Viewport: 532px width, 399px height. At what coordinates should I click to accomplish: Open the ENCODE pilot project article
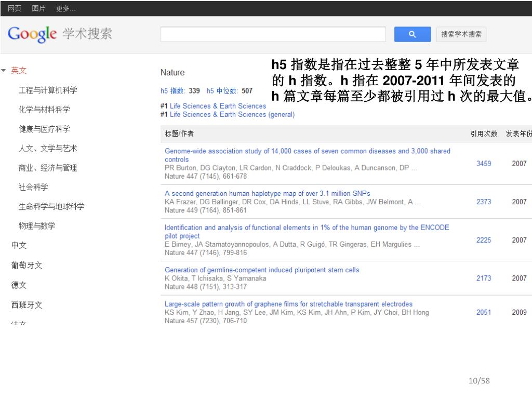[x=307, y=231]
